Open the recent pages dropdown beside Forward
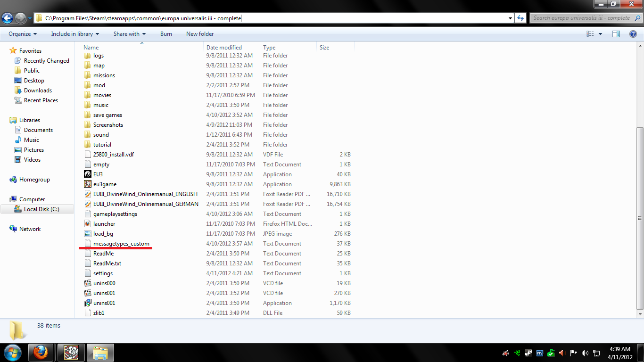 pyautogui.click(x=30, y=18)
